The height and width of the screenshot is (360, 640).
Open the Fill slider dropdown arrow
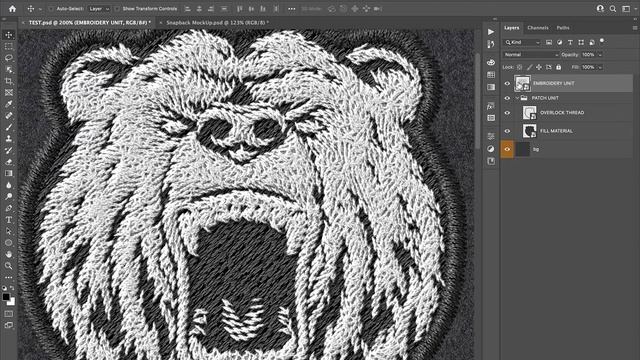[x=600, y=67]
